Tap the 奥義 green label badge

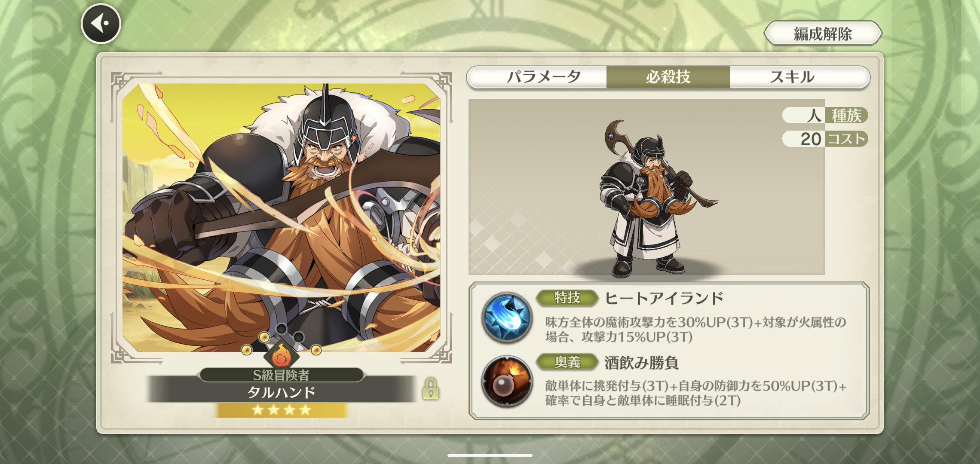(567, 362)
